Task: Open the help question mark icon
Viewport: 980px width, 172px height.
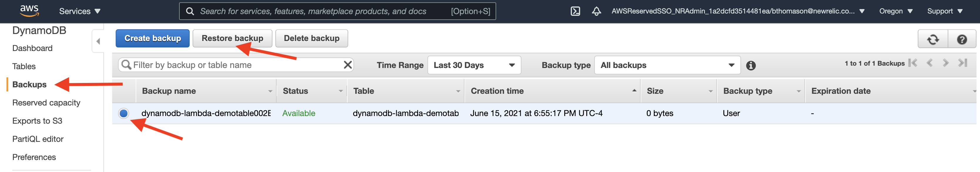Action: (x=962, y=39)
